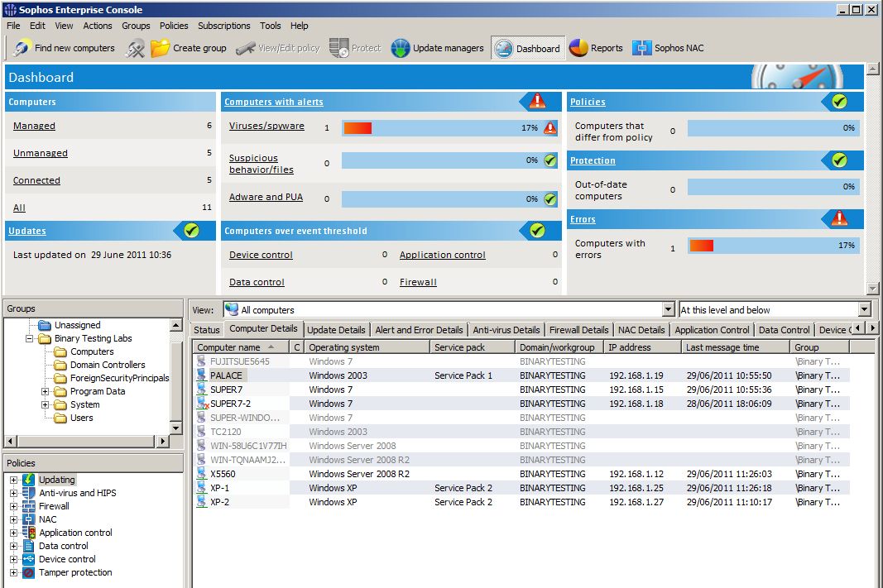Sort by the Computer name column header
Viewport: 883px width, 588px height.
click(x=241, y=347)
